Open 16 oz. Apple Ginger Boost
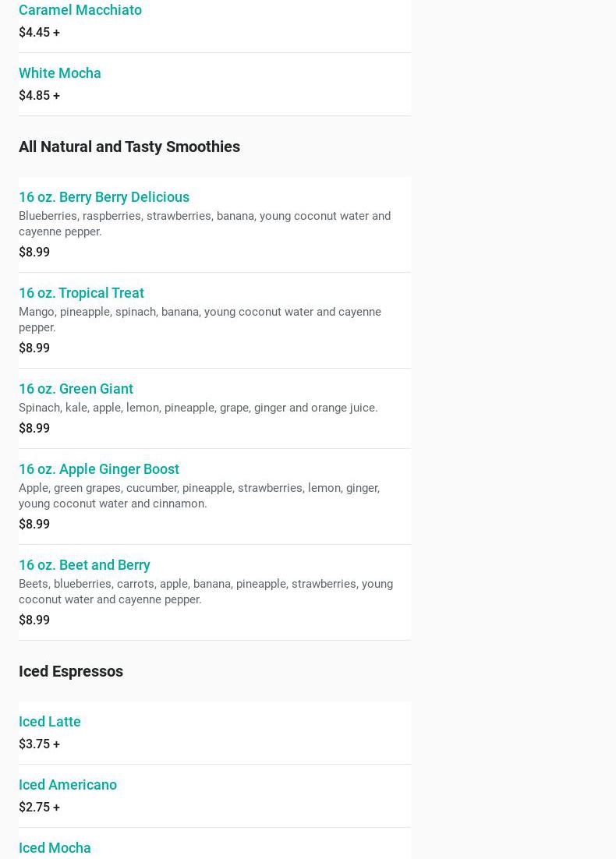The height and width of the screenshot is (859, 616). 99,469
